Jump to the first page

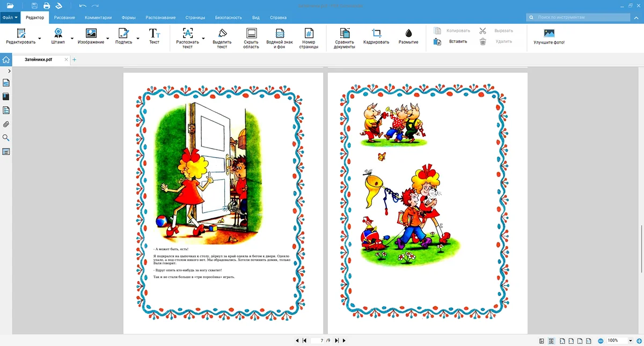pos(305,341)
